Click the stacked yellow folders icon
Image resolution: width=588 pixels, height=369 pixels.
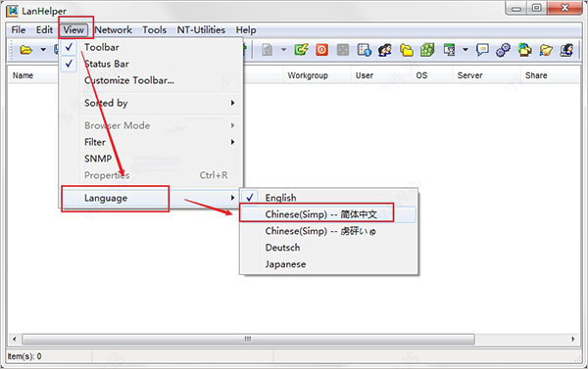(406, 50)
